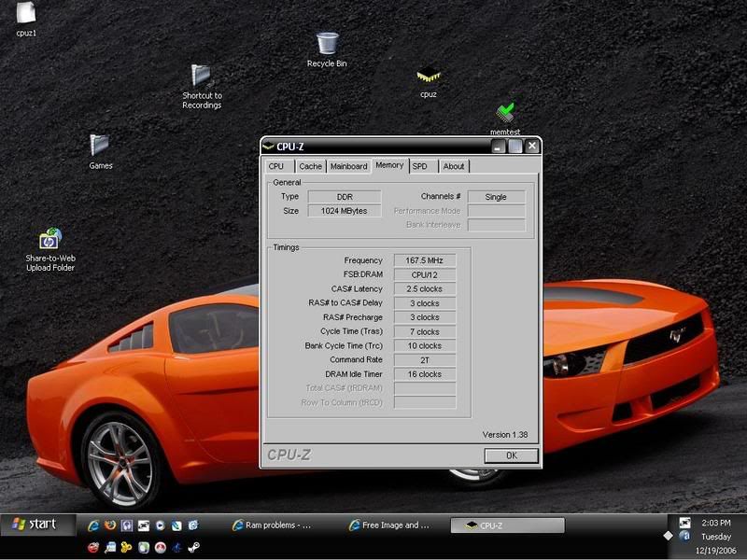Viewport: 747px width, 560px height.
Task: Open the Windows start menu
Action: click(31, 525)
